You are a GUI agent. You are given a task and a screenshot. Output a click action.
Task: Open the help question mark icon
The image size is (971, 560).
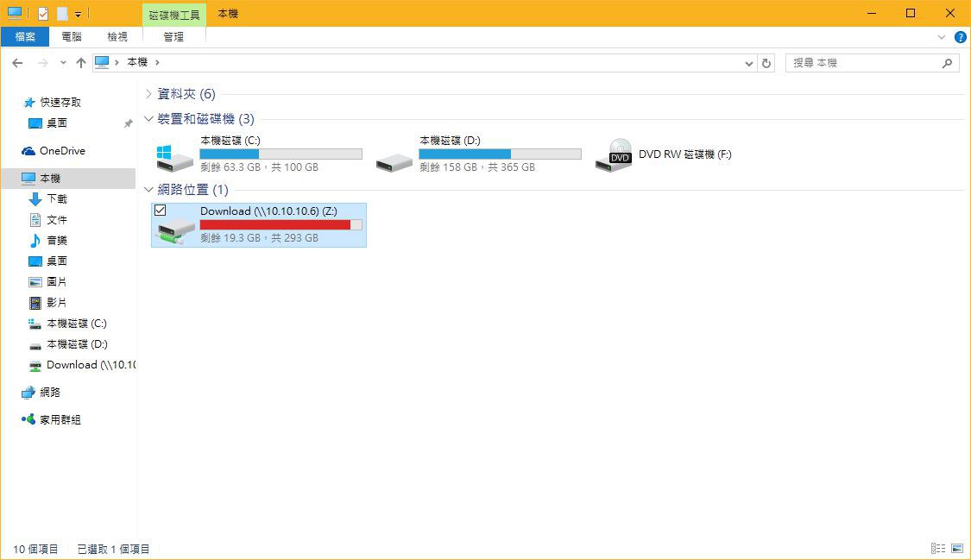[x=960, y=37]
